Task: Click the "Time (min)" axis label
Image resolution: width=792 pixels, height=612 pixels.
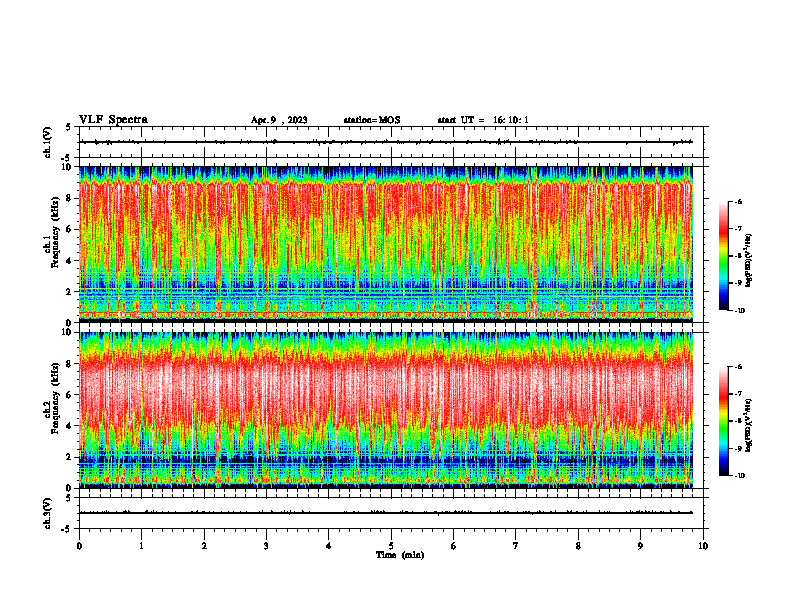Action: pyautogui.click(x=400, y=555)
